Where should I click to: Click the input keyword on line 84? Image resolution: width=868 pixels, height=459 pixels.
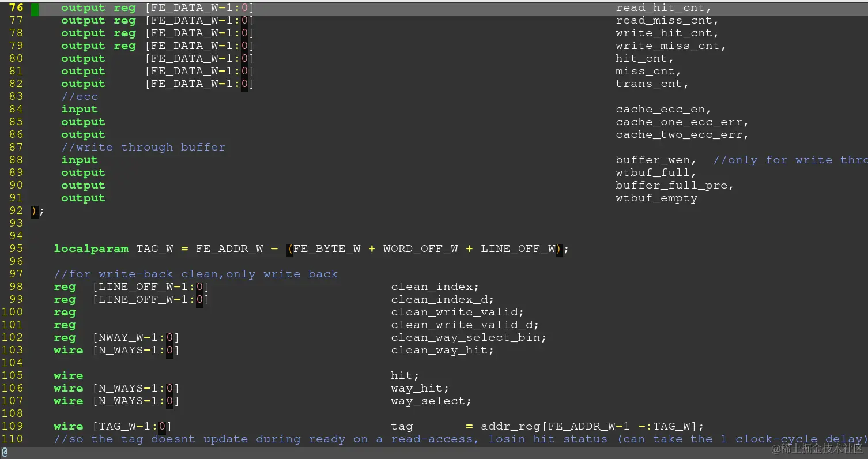point(80,110)
